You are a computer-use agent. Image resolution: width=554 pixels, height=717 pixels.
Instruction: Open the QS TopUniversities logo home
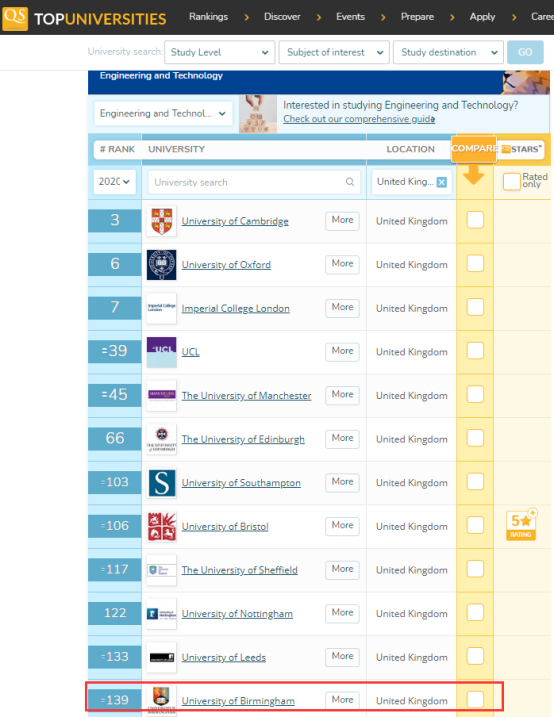point(84,17)
